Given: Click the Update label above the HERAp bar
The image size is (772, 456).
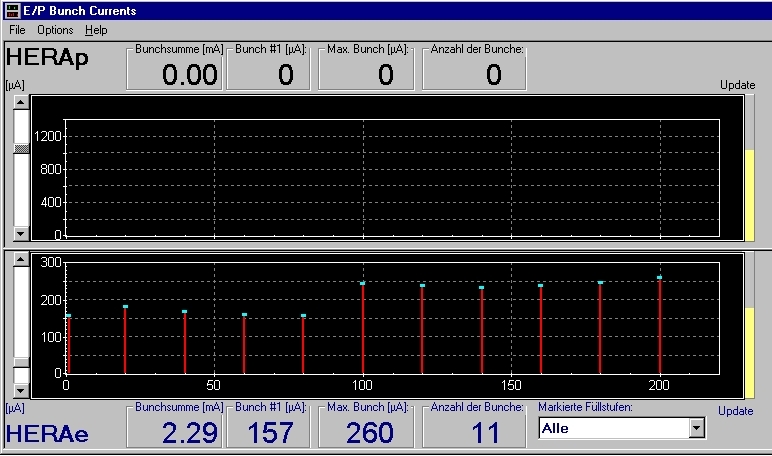Looking at the screenshot, I should coord(738,85).
